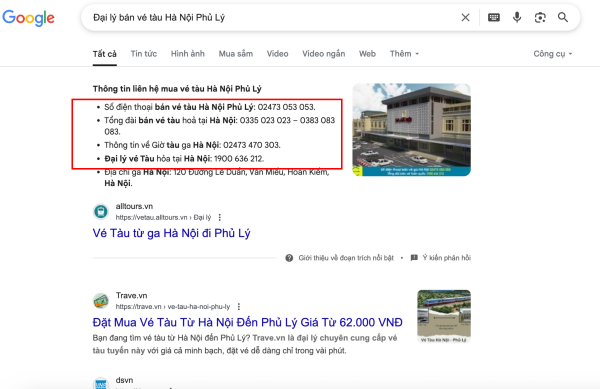
Task: Click the phone number 02473 053 053 line
Action: coord(210,107)
